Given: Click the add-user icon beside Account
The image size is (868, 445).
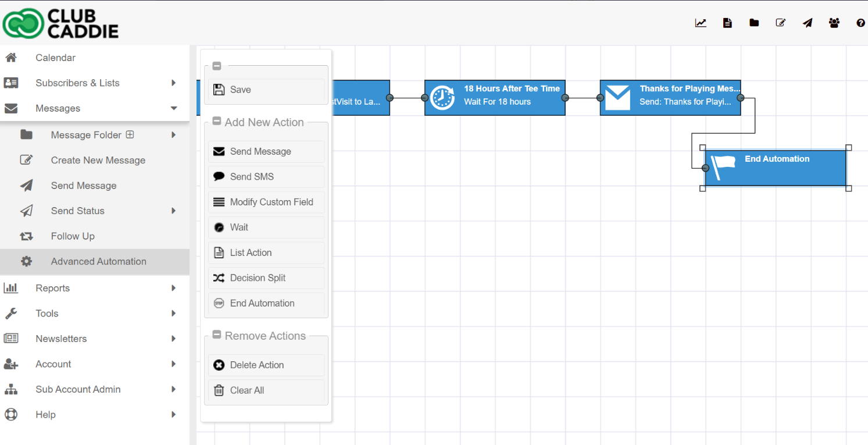Looking at the screenshot, I should 11,364.
